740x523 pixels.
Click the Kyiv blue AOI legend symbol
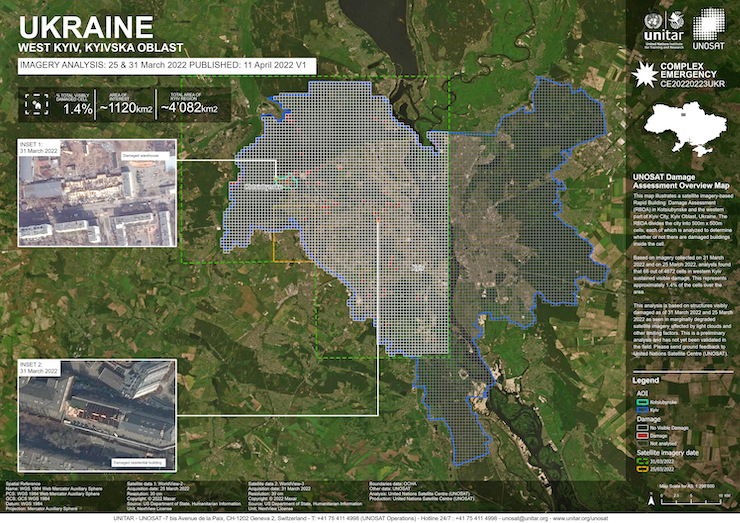tap(643, 409)
